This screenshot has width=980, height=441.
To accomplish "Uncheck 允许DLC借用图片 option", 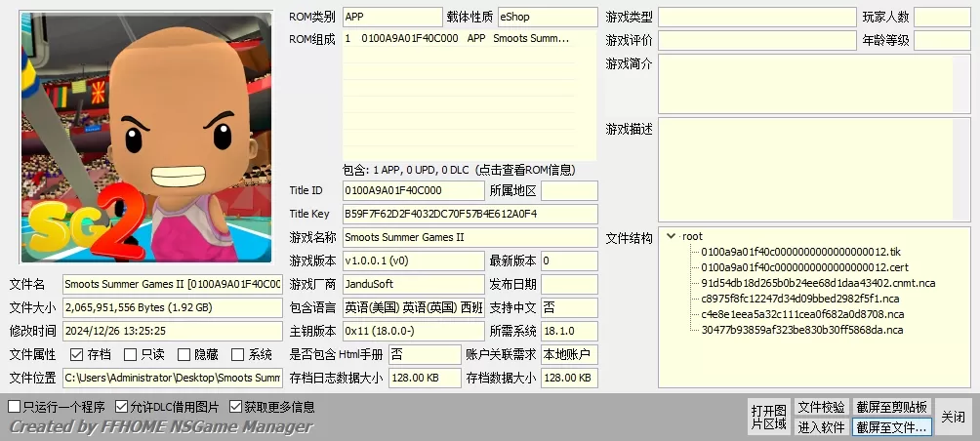I will pyautogui.click(x=122, y=407).
